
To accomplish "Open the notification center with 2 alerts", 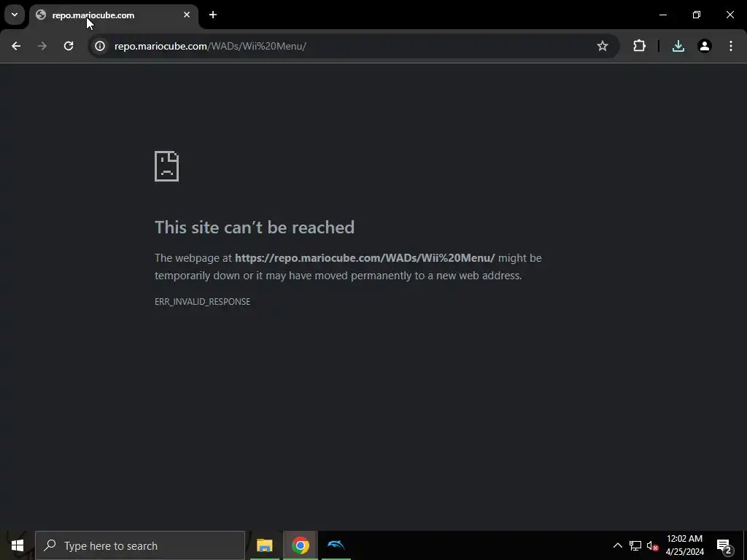I will pyautogui.click(x=724, y=546).
